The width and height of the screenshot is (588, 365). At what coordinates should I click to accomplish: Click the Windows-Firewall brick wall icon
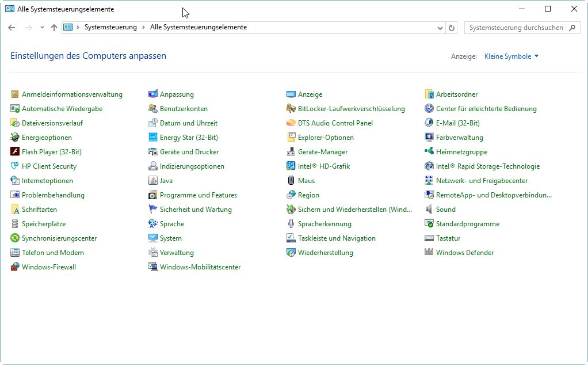coord(15,267)
